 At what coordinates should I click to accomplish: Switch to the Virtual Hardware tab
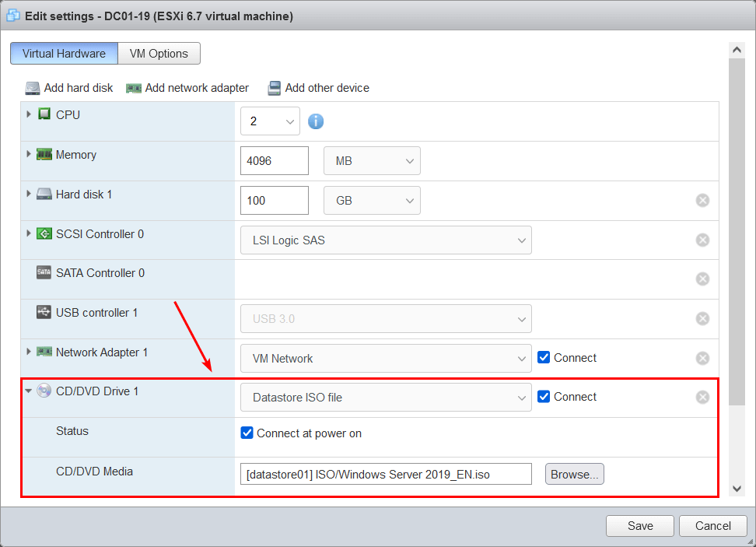64,54
